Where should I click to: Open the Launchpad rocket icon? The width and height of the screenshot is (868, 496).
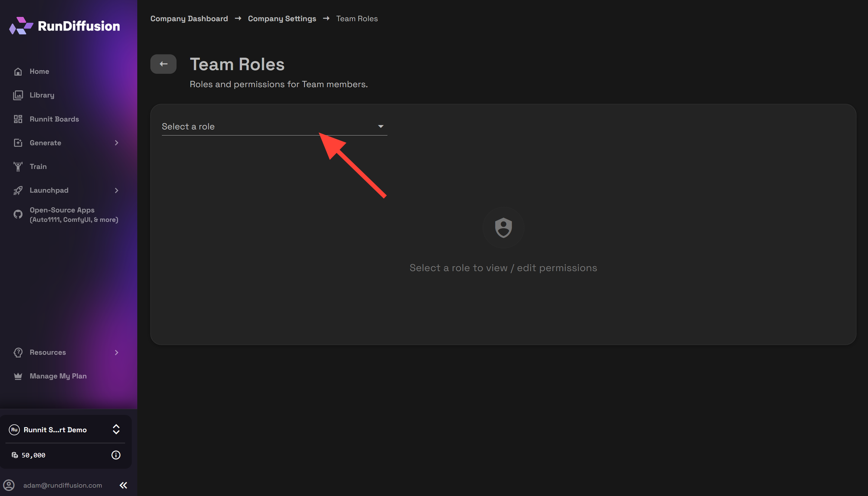click(x=18, y=190)
